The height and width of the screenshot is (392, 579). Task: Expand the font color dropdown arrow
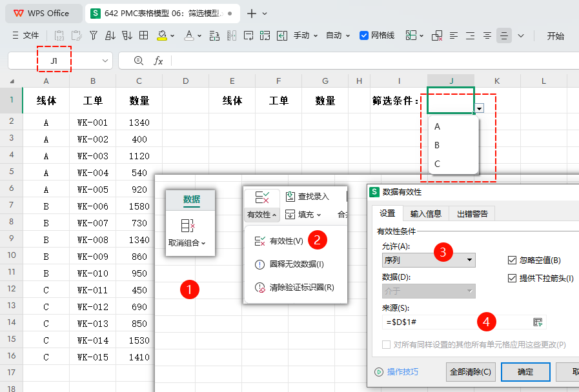pos(199,35)
